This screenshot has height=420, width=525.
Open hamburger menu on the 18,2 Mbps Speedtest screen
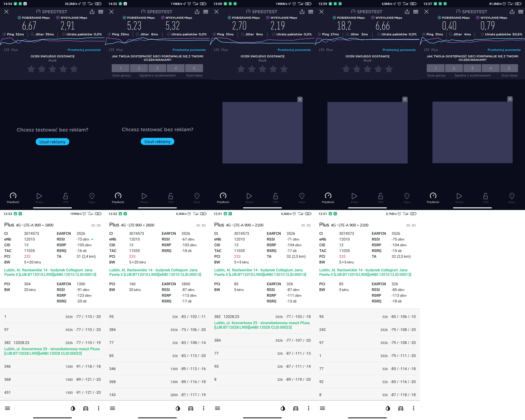[x=416, y=12]
